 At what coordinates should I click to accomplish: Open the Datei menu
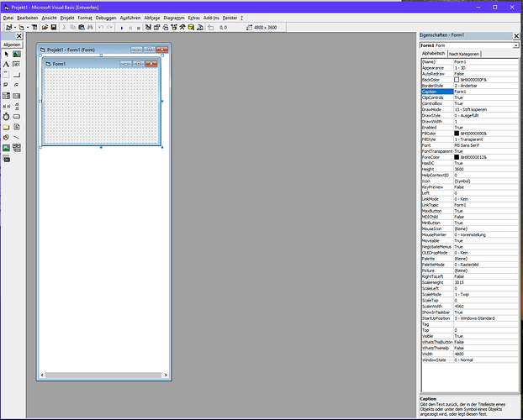(8, 18)
